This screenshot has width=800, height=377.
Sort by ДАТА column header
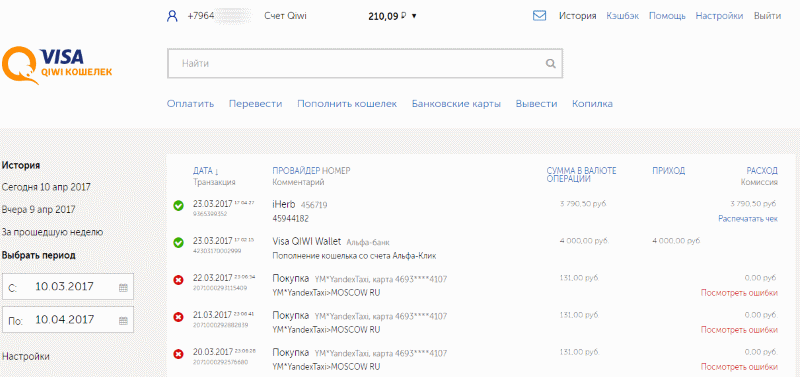[x=206, y=171]
